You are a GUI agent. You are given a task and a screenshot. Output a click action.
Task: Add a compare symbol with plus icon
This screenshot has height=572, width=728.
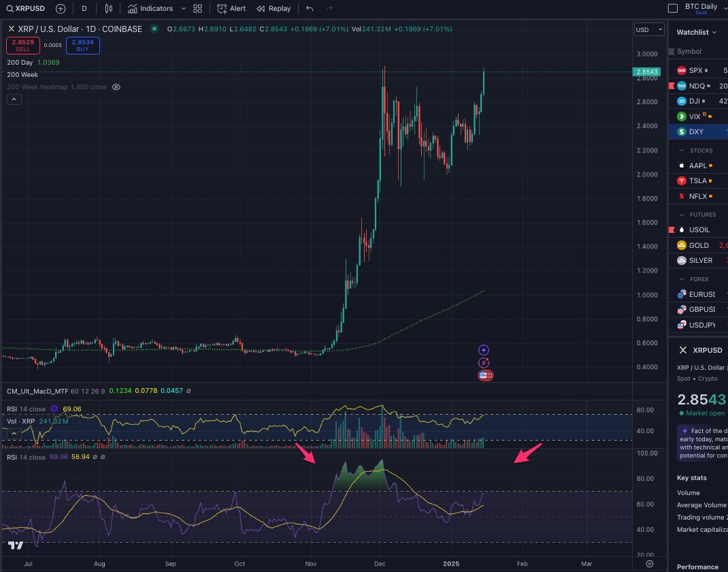click(x=61, y=8)
